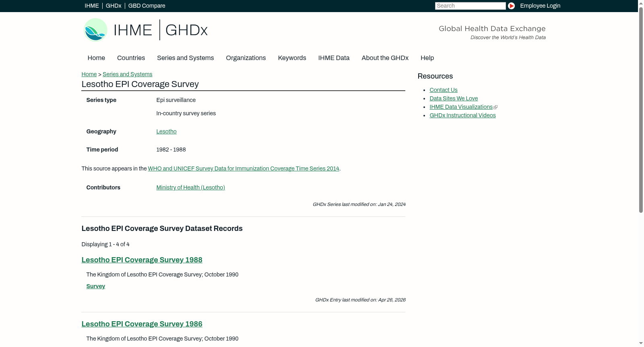
Task: Click the red search submit arrow icon
Action: pos(511,6)
